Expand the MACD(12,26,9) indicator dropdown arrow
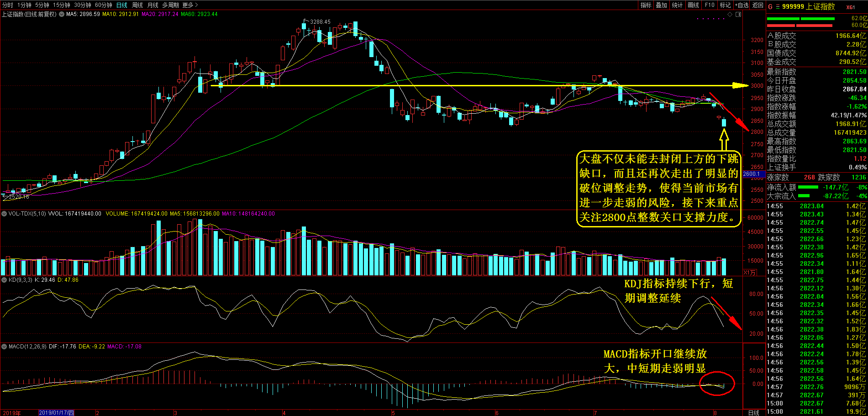Screen dimensions: 868x416 (4, 347)
